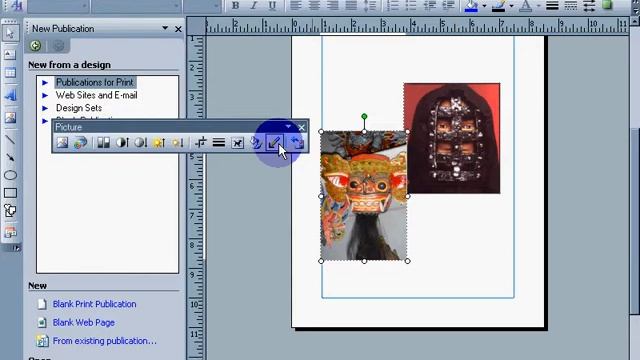The image size is (640, 360).
Task: Click the Line Spacing icon
Action: [370, 6]
